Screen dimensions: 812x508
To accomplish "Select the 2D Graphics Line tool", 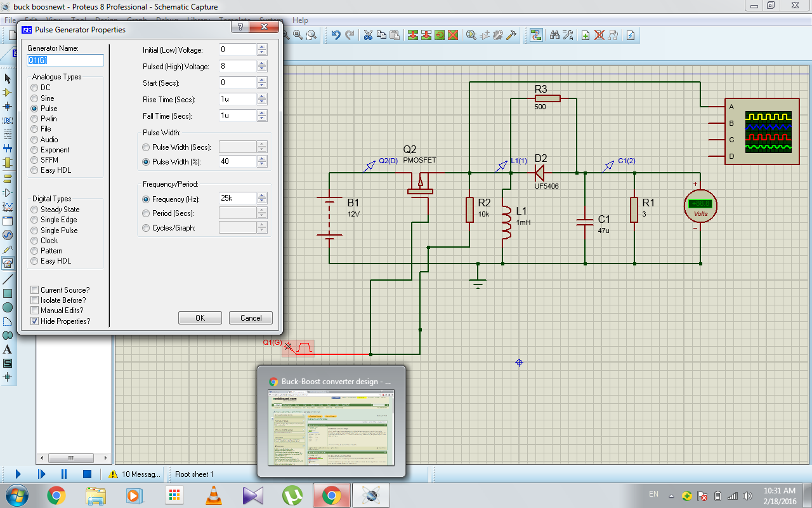I will (x=8, y=279).
